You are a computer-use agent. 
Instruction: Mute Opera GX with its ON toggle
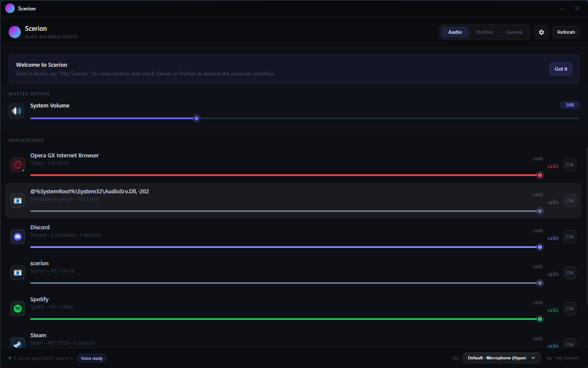[570, 165]
